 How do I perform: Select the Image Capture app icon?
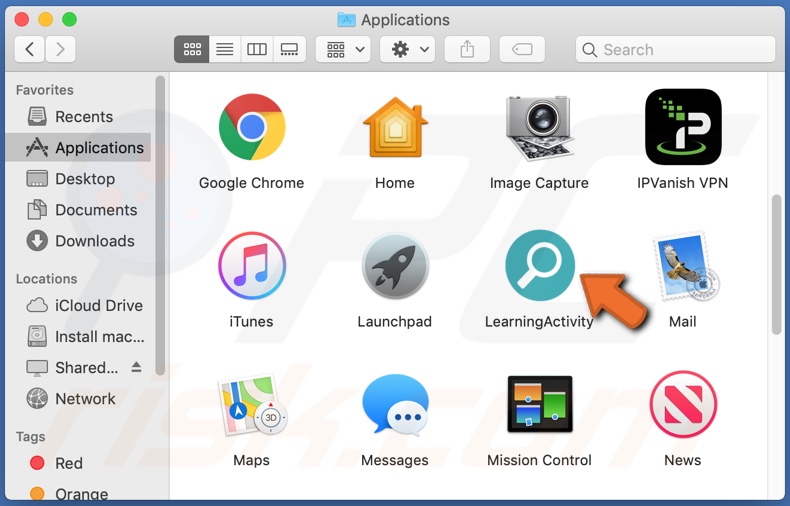tap(539, 128)
